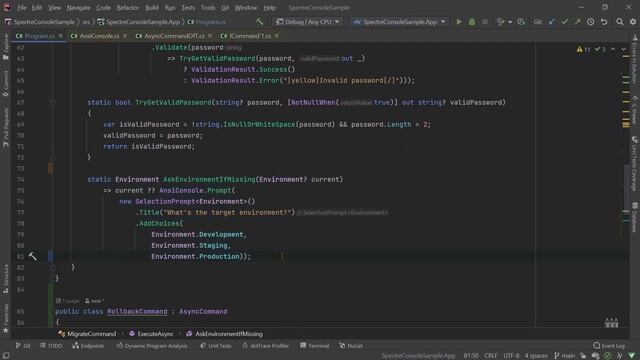Open Search Everywhere magnifier icon
The height and width of the screenshot is (360, 640).
coord(620,22)
